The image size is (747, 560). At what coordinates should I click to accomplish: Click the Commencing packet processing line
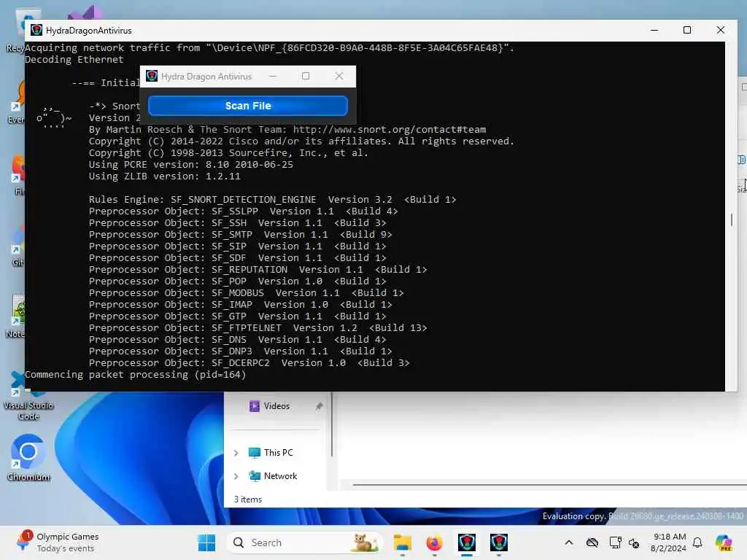pyautogui.click(x=135, y=375)
